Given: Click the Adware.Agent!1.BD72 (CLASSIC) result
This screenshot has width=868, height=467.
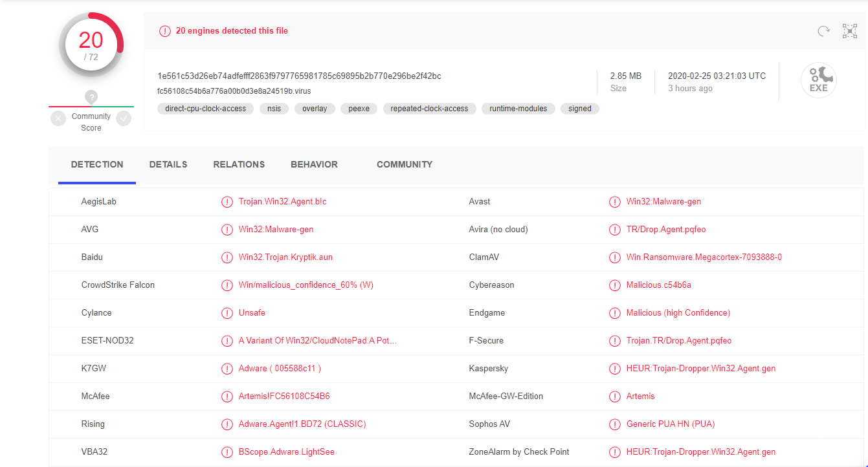Looking at the screenshot, I should 302,424.
